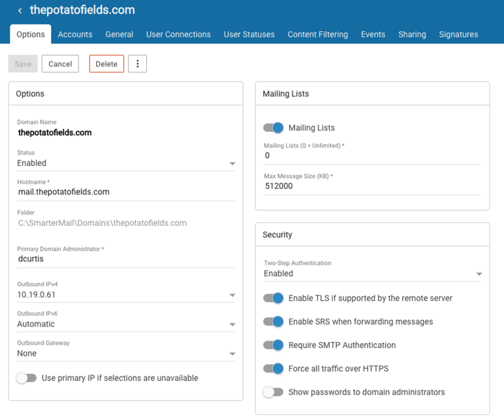504x420 pixels.
Task: Open the Outbound IPv4 dropdown
Action: [x=126, y=295]
